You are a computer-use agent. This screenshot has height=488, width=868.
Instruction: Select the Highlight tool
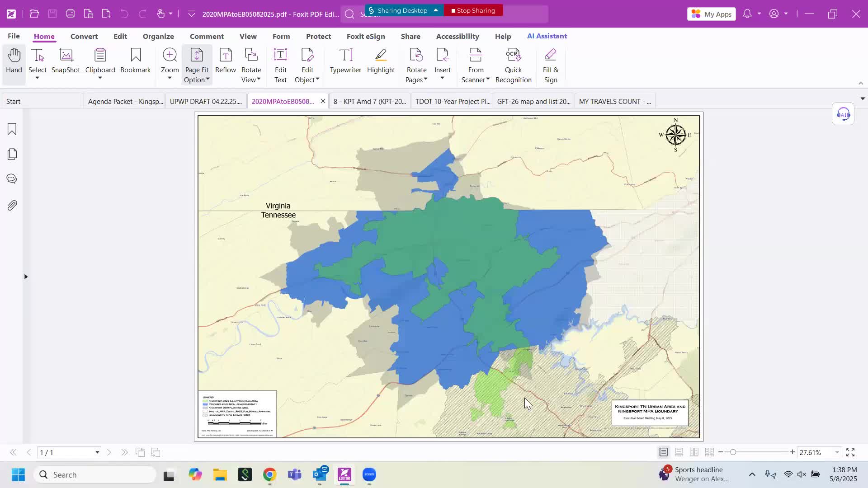381,60
